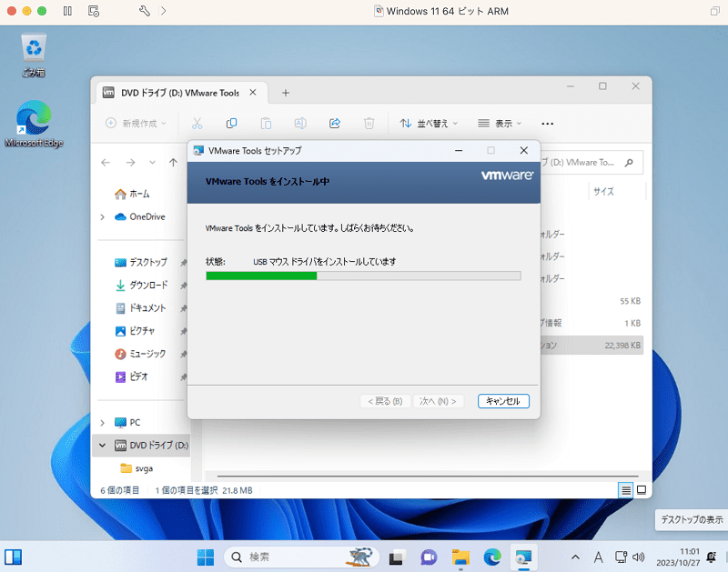This screenshot has height=572, width=728.
Task: Open File Explorer from taskbar
Action: point(460,557)
